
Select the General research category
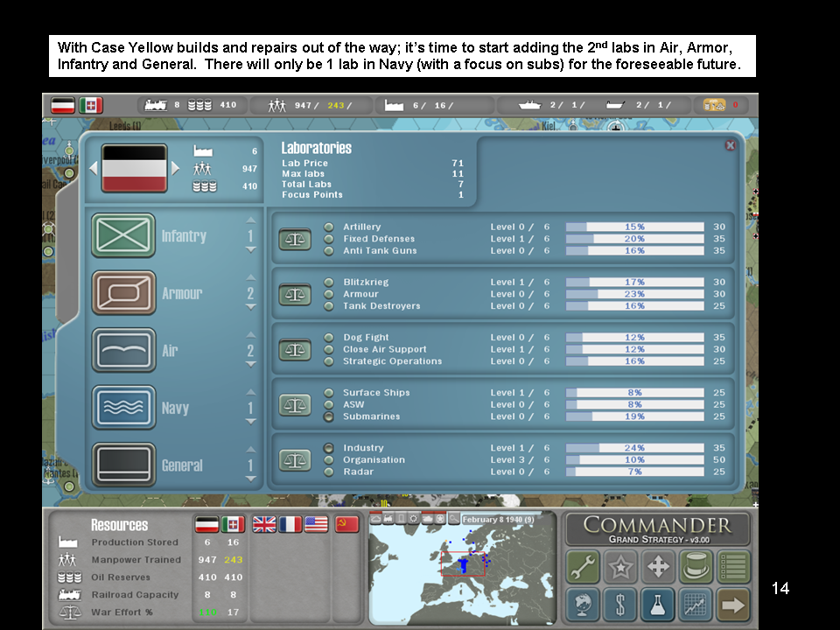point(123,465)
